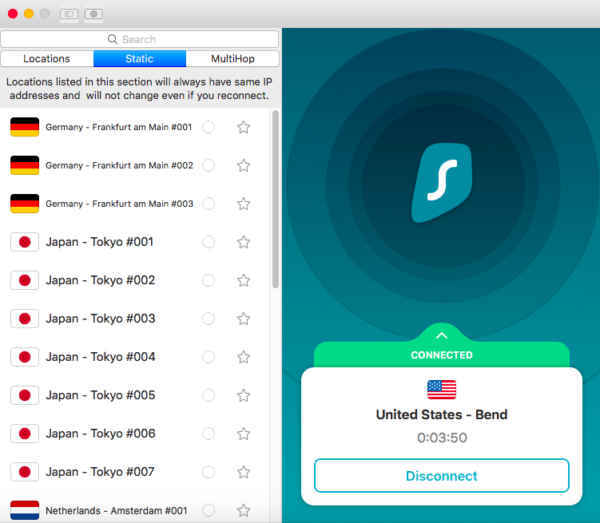Star Japan - Tokyo #001 as favorite
The image size is (600, 523).
244,242
